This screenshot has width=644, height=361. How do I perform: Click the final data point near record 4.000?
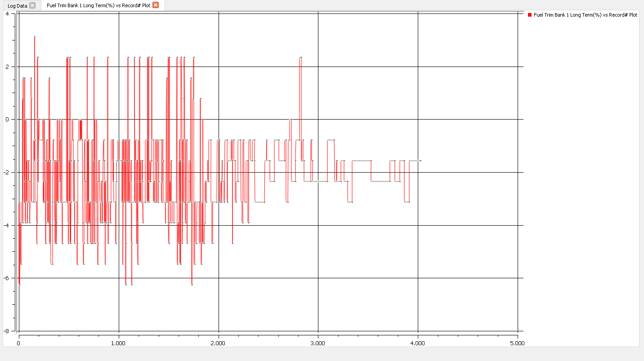(x=420, y=160)
